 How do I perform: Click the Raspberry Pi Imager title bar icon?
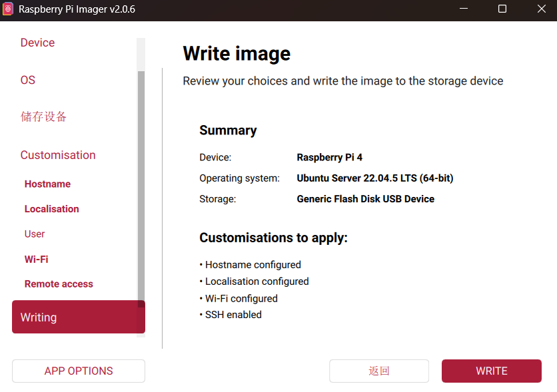(x=8, y=9)
